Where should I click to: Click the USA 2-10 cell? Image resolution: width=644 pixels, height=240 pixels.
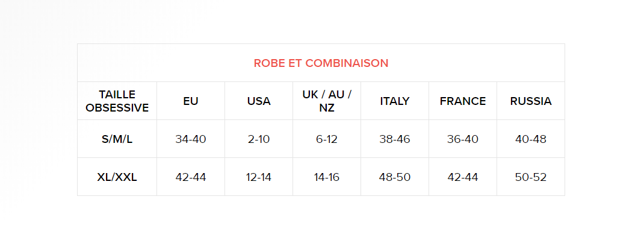click(259, 139)
